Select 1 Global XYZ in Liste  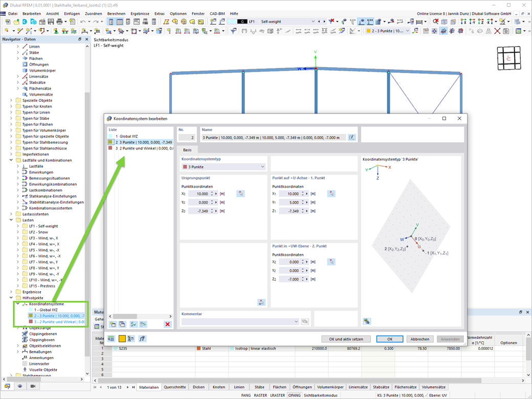click(141, 136)
